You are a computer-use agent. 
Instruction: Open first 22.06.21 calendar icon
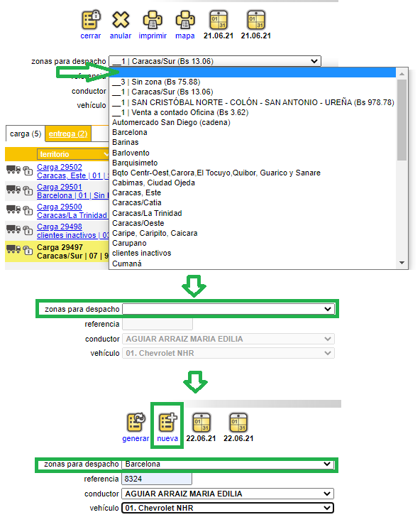click(x=201, y=423)
